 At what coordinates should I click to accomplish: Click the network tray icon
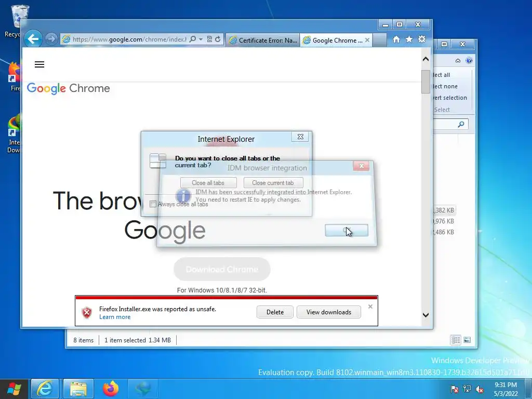467,389
